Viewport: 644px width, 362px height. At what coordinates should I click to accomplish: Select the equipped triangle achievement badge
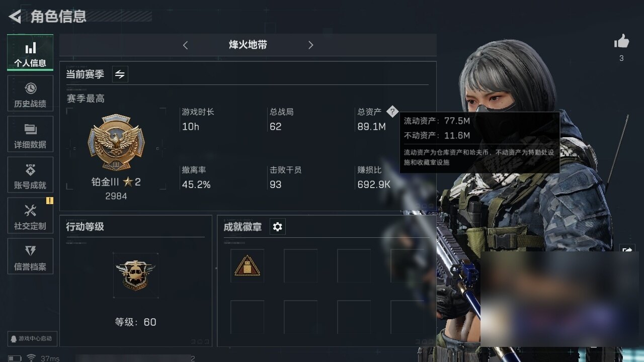[247, 265]
